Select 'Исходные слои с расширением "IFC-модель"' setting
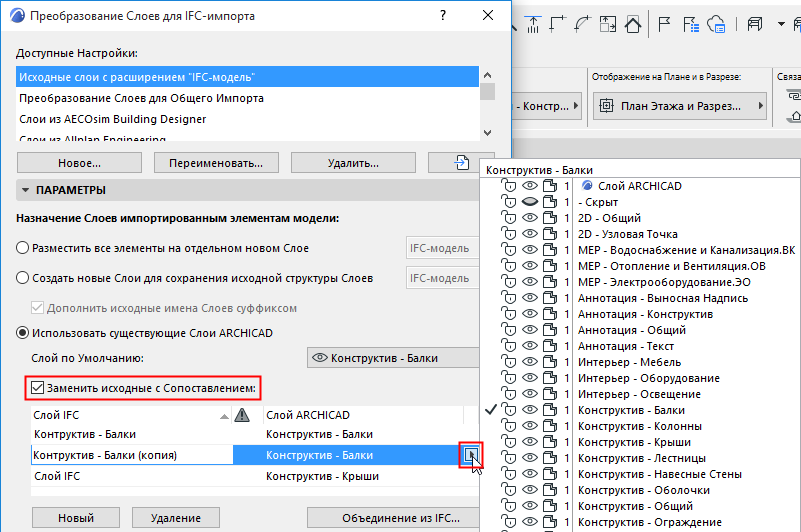Image resolution: width=801 pixels, height=532 pixels. coord(247,77)
